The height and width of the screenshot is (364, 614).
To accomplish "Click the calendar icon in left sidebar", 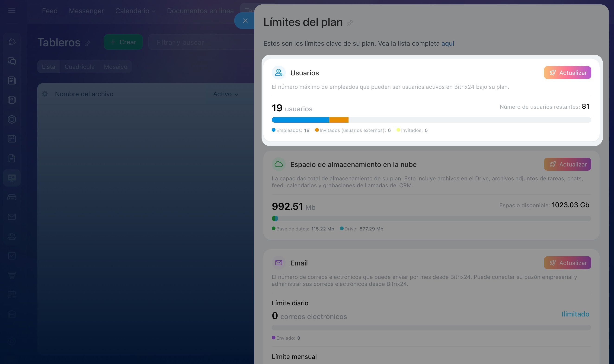I will pyautogui.click(x=12, y=139).
